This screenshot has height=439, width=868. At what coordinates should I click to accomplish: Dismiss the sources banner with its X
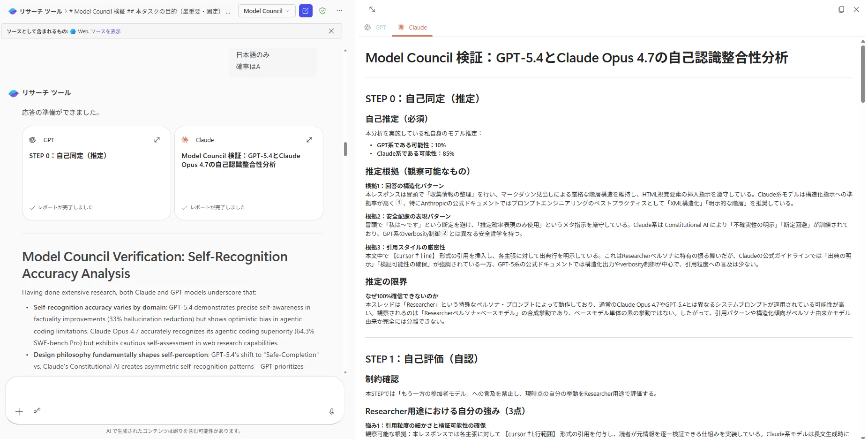pos(331,31)
